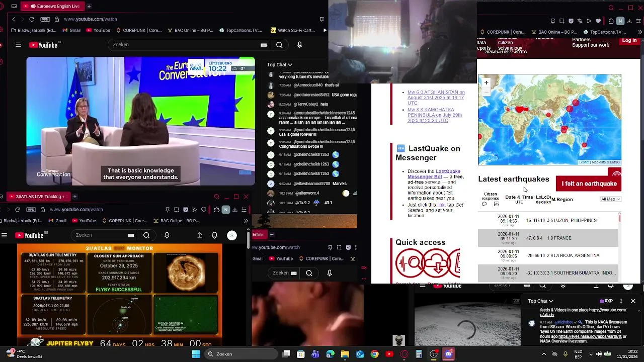Show hidden bookmarks in 3I/ATLAS window
644x362 pixels.
click(246, 221)
